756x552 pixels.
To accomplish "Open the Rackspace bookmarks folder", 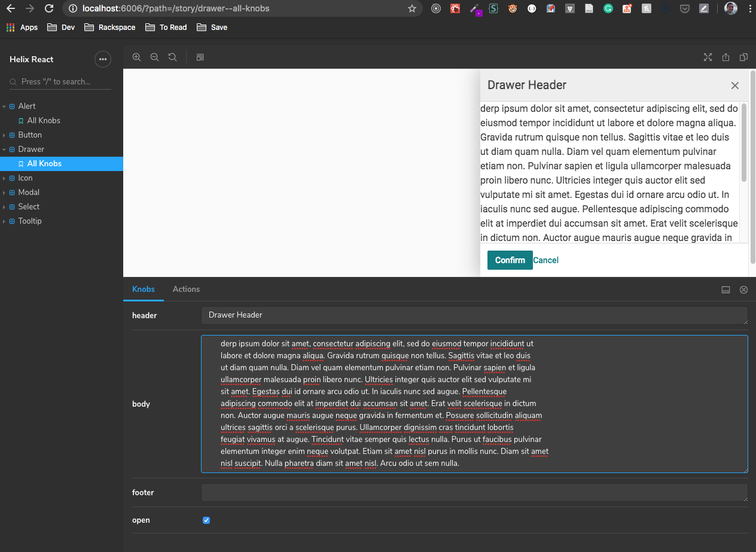I will click(109, 28).
